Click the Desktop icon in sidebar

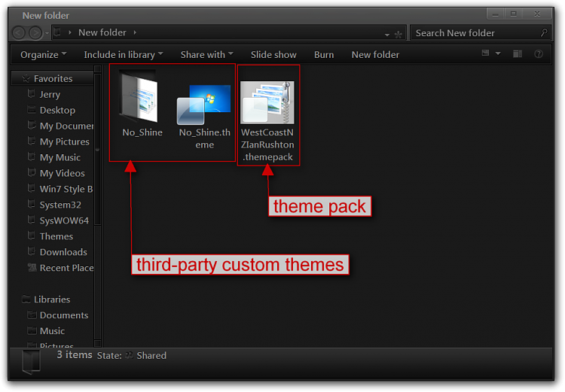32,110
